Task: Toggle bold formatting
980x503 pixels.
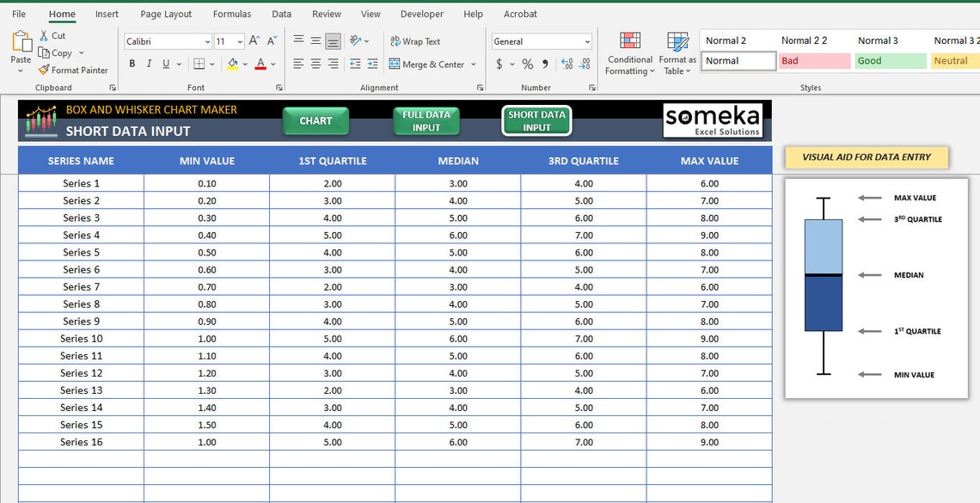Action: (132, 63)
